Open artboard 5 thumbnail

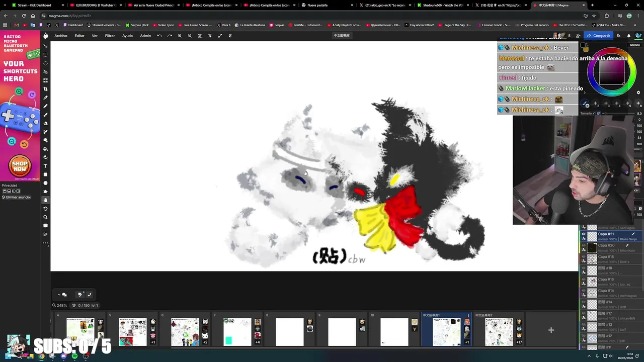point(133,332)
